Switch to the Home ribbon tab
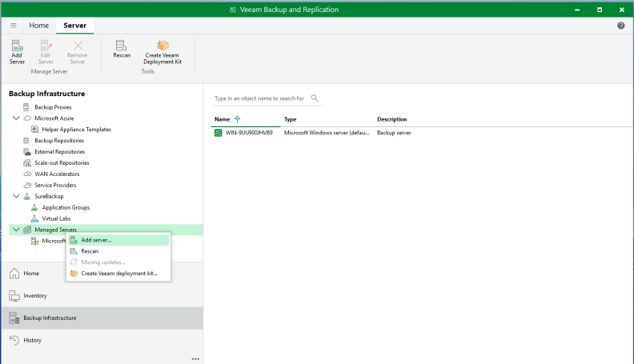This screenshot has width=634, height=364. (x=39, y=26)
